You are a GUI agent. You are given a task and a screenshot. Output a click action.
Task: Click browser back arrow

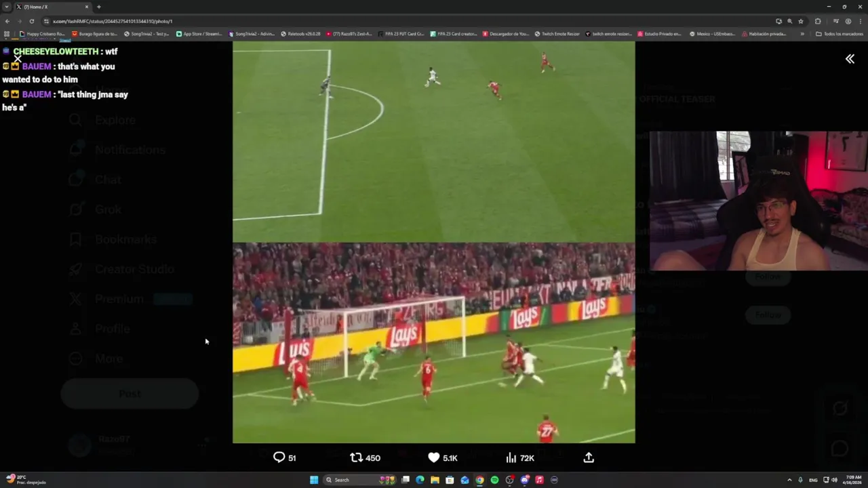(x=7, y=21)
